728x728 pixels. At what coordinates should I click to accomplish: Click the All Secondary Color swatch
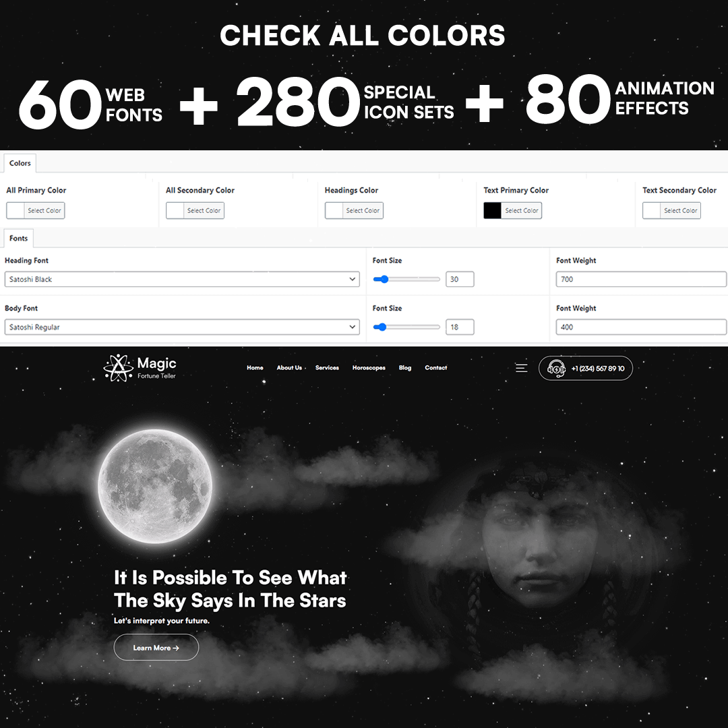(x=175, y=210)
